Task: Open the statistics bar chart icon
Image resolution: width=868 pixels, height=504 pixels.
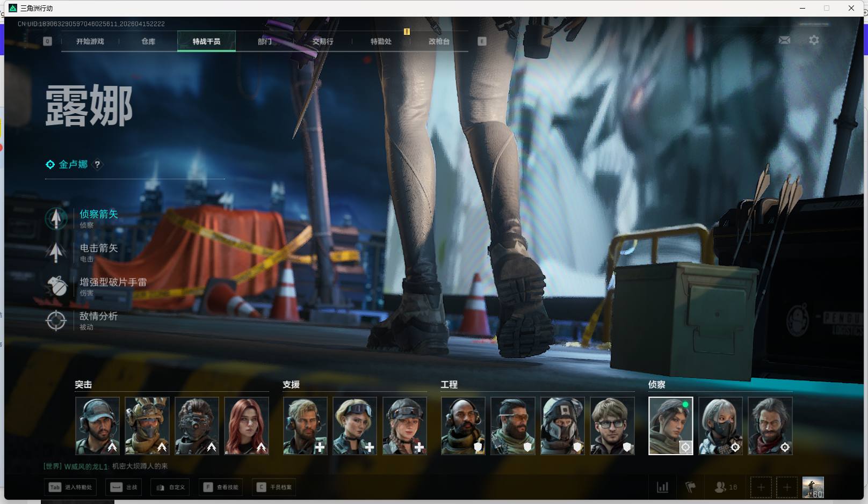Action: click(x=663, y=487)
